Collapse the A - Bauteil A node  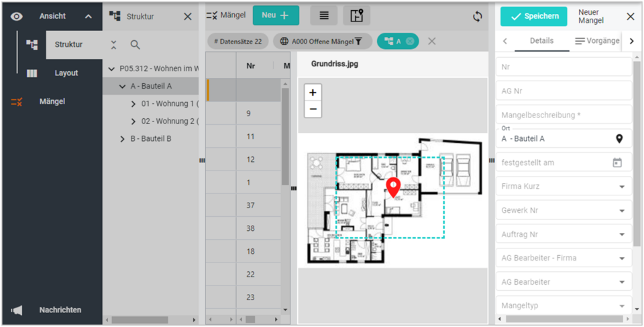pyautogui.click(x=122, y=86)
